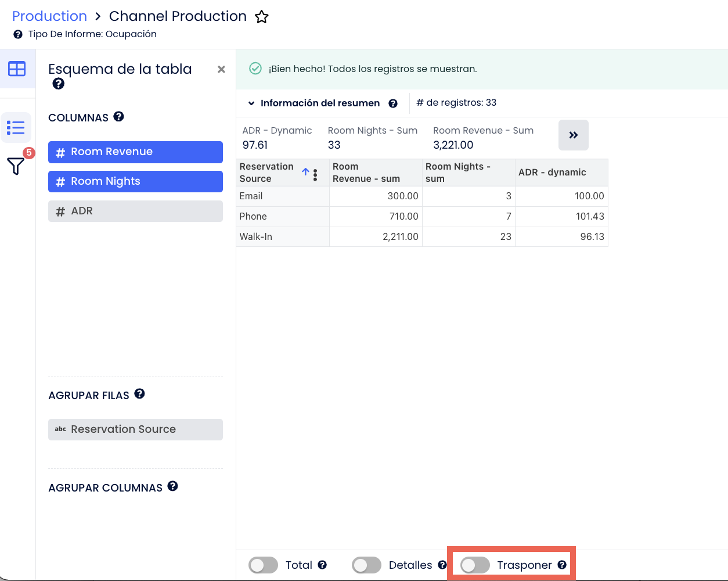Select the Email row
The height and width of the screenshot is (581, 728).
tap(422, 196)
